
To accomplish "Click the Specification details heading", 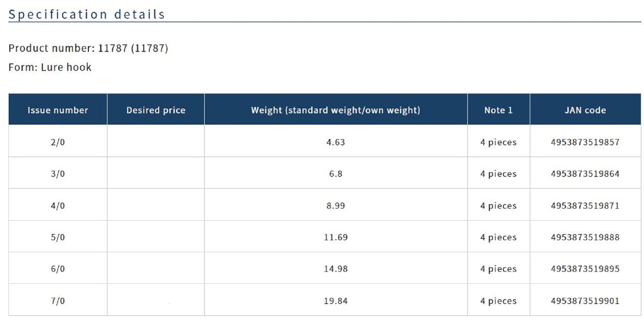I will 87,14.
